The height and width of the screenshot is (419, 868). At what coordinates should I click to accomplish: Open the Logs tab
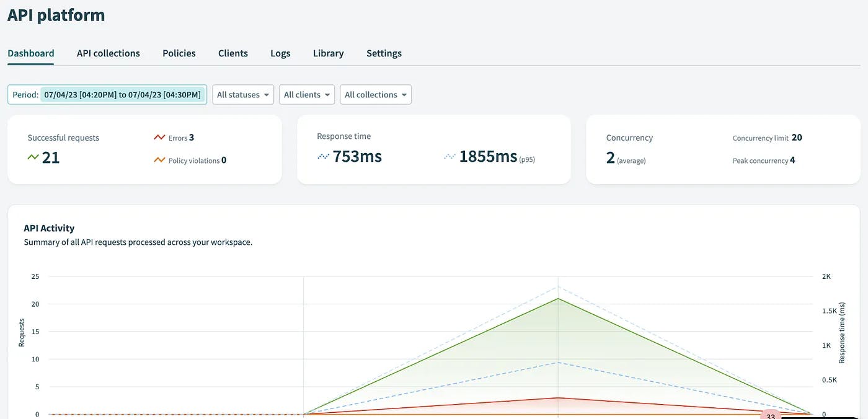280,53
